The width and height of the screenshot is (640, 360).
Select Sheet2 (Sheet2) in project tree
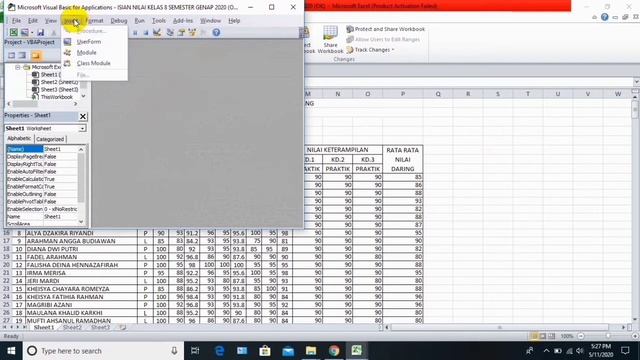[55, 82]
